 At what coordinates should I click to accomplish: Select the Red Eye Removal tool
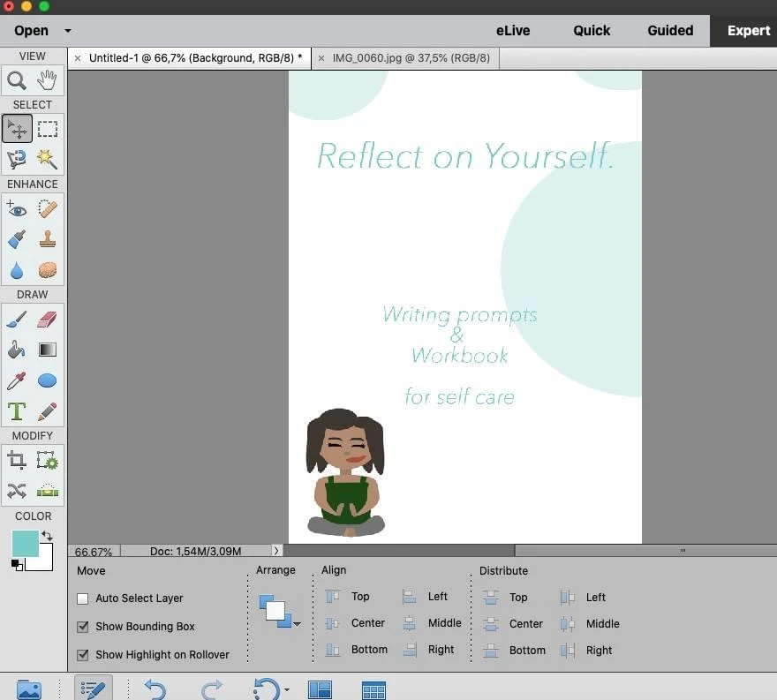click(x=17, y=209)
